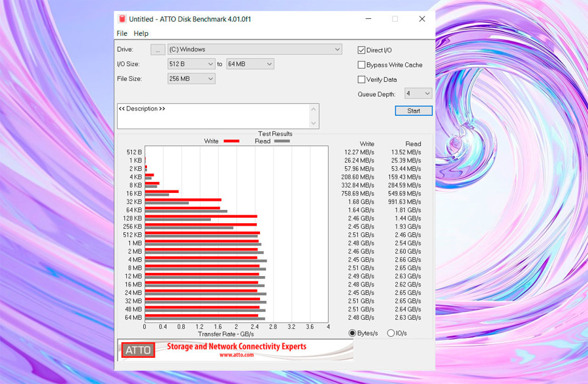Click the write value "2.49 GB/s"

click(x=361, y=276)
